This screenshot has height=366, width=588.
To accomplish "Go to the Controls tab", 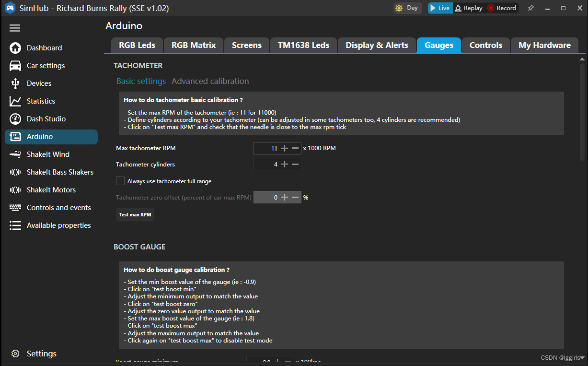I will (x=486, y=45).
